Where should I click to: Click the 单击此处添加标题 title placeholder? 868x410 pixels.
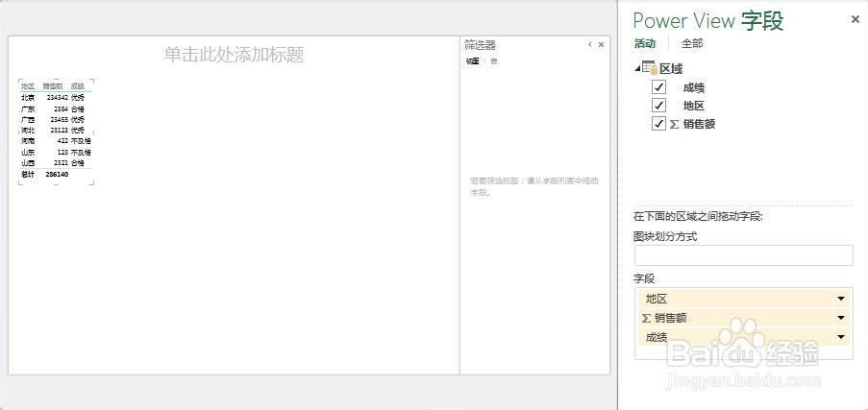coord(234,54)
